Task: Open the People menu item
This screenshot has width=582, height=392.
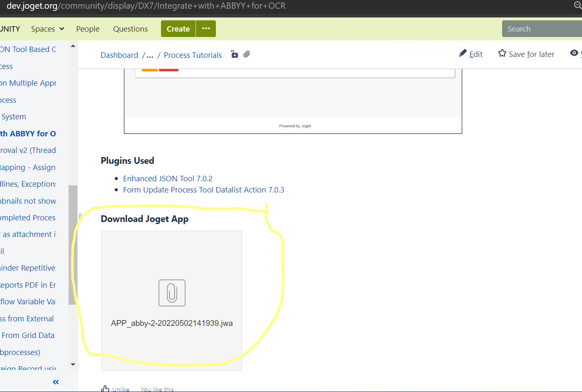Action: coord(88,29)
